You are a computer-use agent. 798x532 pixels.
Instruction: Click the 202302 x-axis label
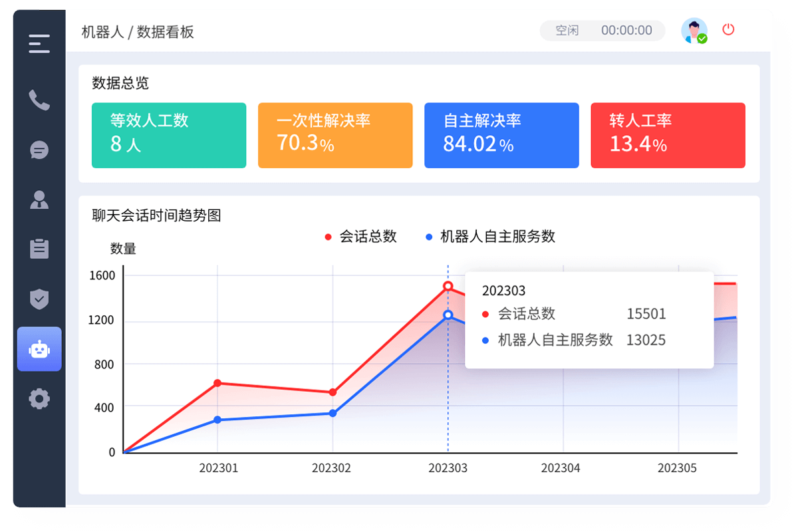coord(331,468)
